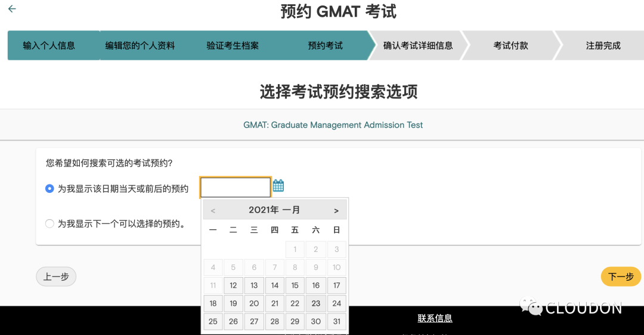Click the 下一步 button
644x335 pixels.
pyautogui.click(x=621, y=276)
